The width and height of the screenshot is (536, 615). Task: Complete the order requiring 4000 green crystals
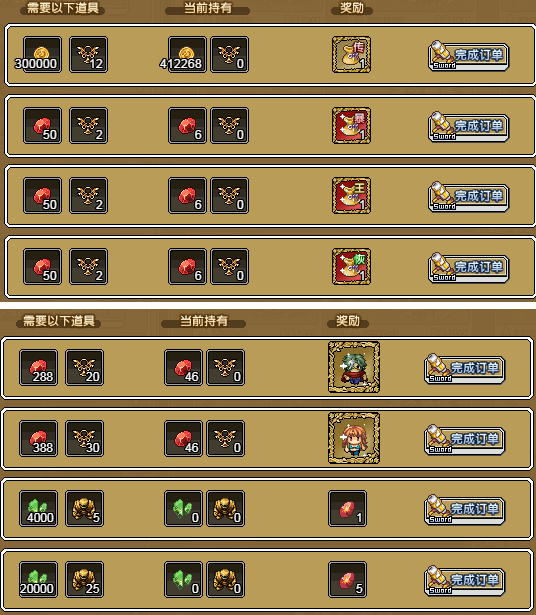coord(465,510)
